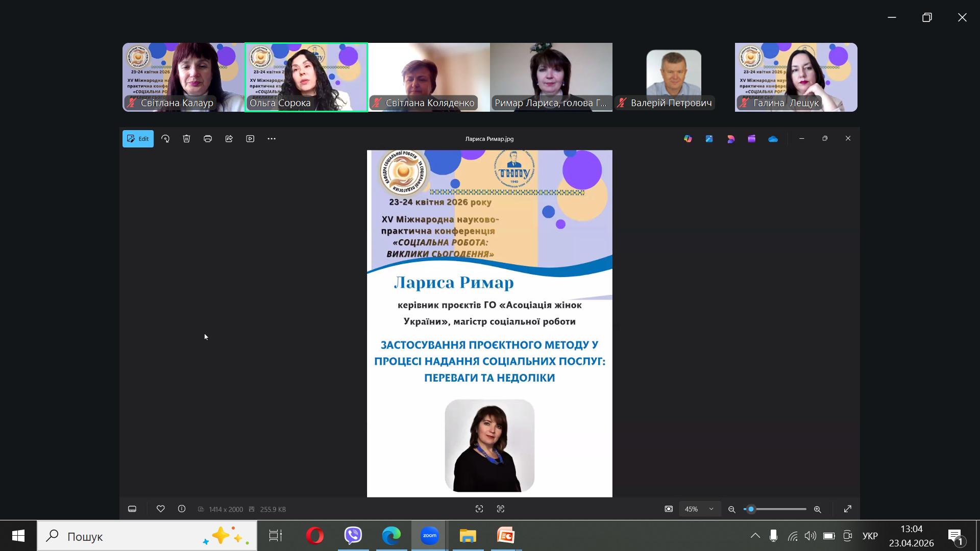Click the print icon
Image resolution: width=980 pixels, height=551 pixels.
click(208, 139)
